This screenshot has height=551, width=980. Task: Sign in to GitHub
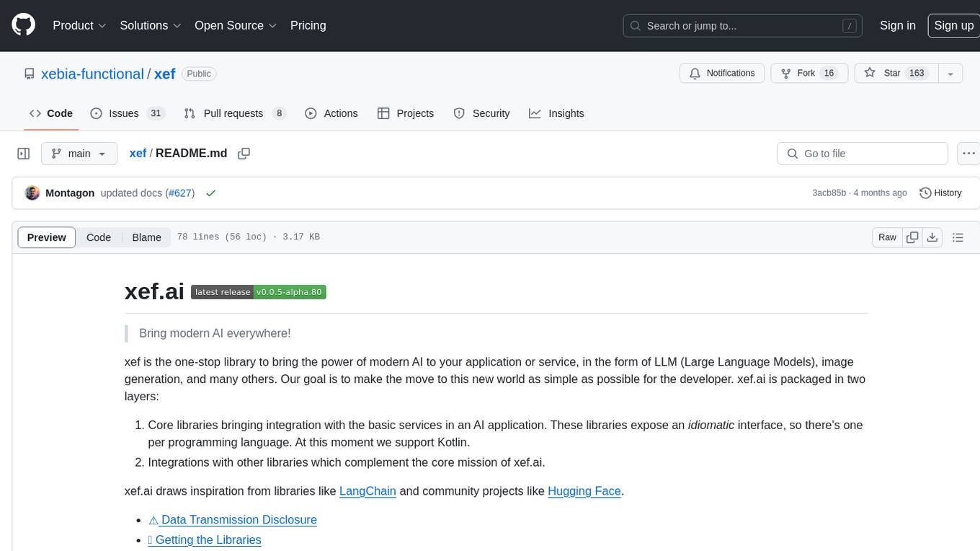click(897, 25)
